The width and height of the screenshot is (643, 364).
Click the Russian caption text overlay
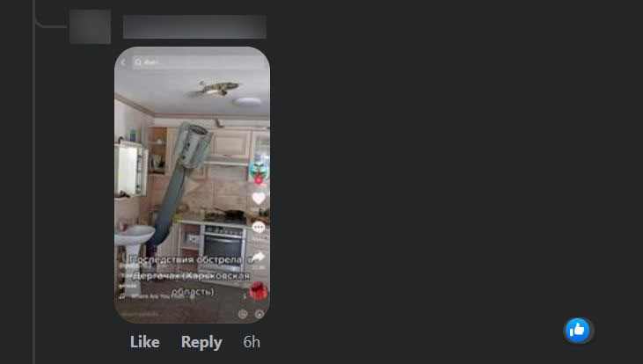191,275
